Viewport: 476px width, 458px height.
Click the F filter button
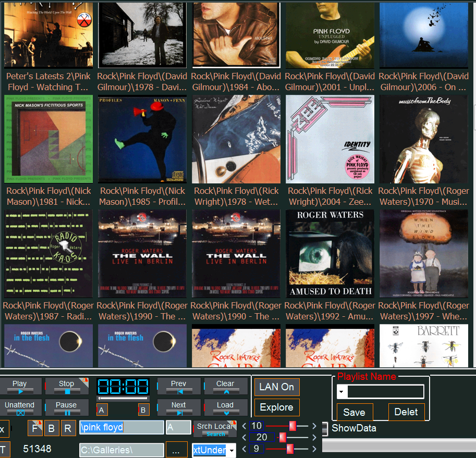coord(35,428)
